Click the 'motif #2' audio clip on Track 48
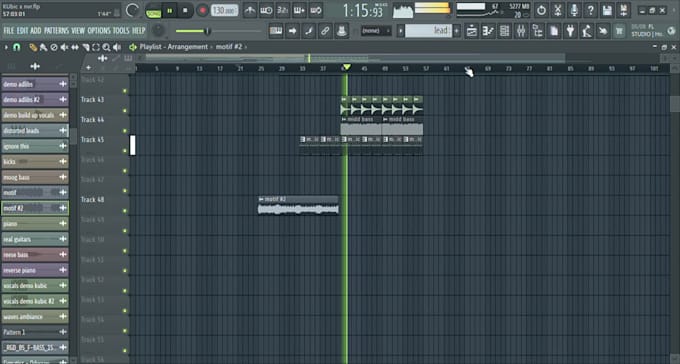Image resolution: width=680 pixels, height=364 pixels. pos(298,205)
